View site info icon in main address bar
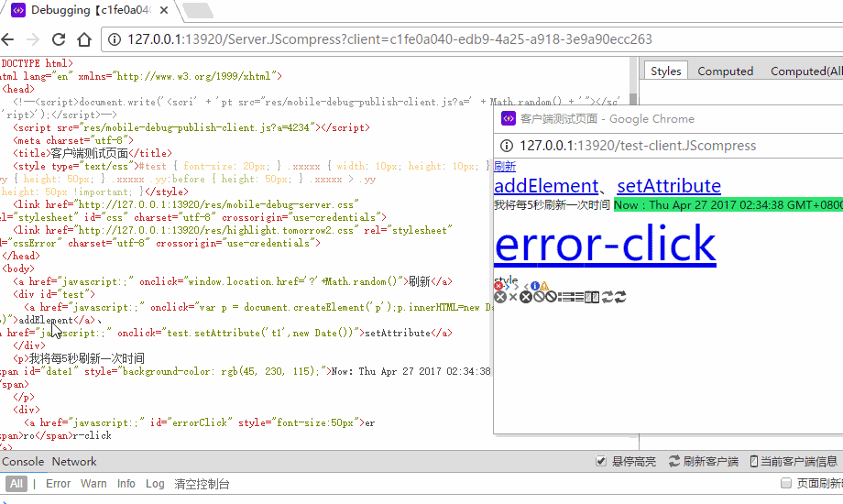 [x=115, y=39]
